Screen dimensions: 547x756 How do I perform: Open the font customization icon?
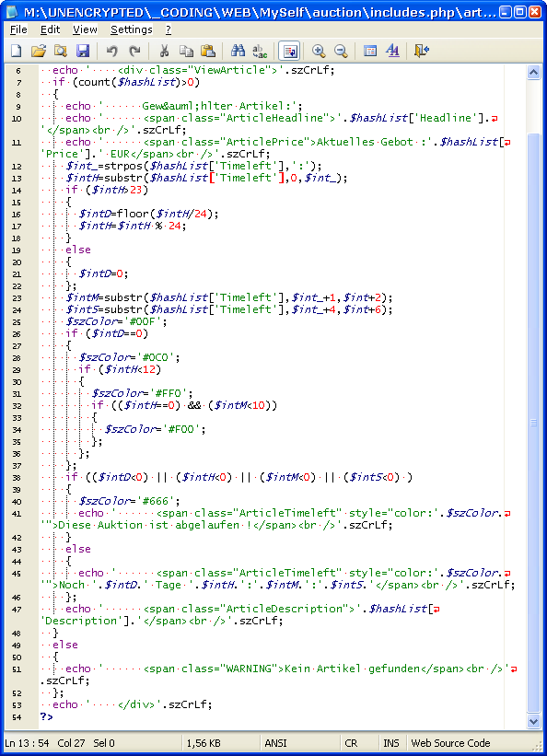click(392, 51)
